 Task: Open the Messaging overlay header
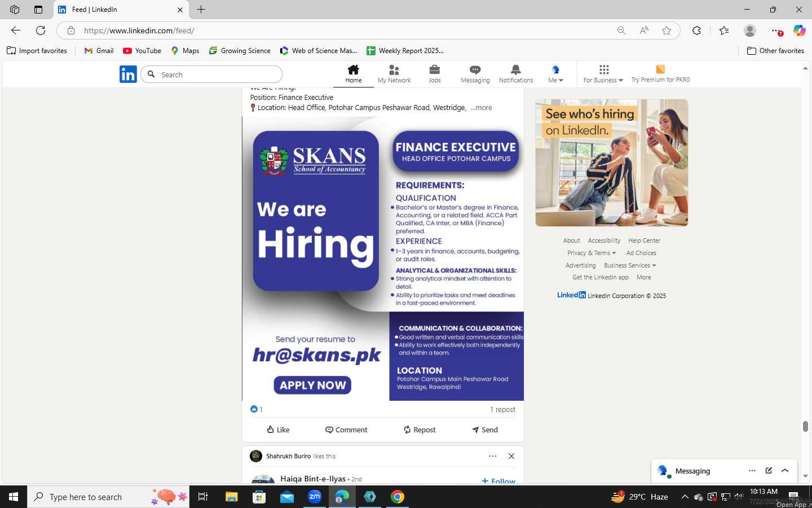pyautogui.click(x=724, y=471)
